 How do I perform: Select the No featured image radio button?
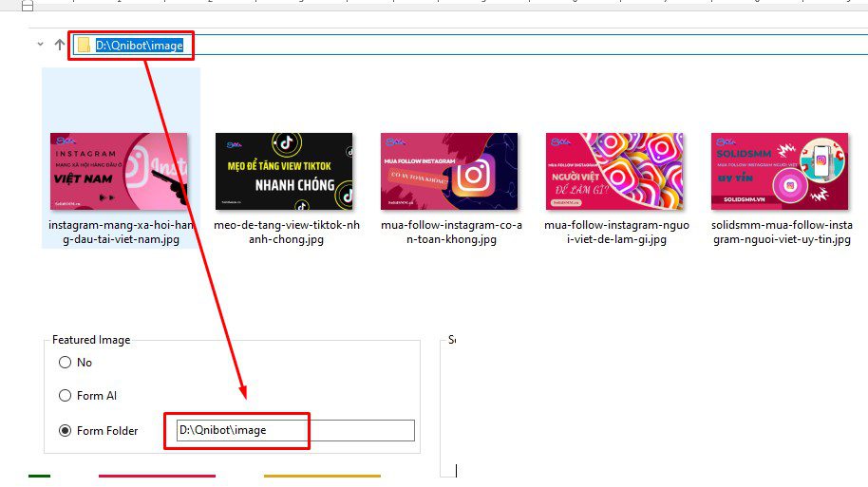pos(65,363)
